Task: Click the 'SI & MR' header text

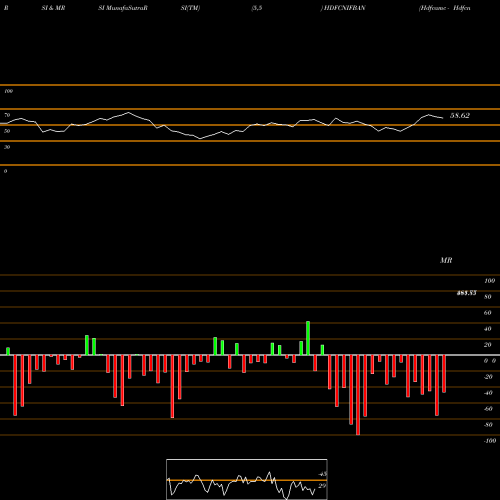Action: click(53, 8)
